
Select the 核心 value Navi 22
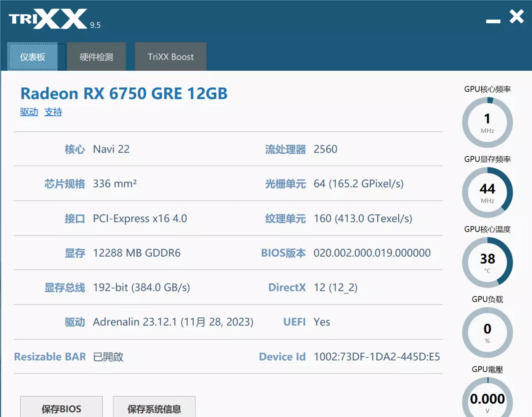click(111, 149)
